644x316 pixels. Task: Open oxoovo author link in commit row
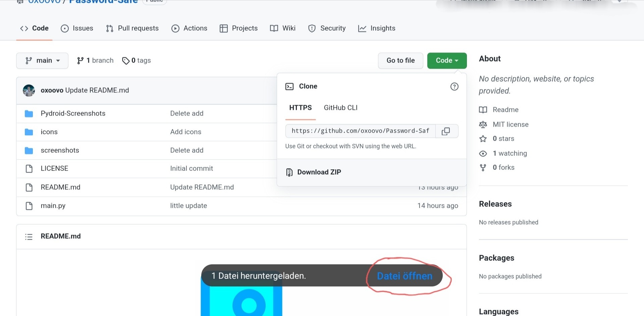pos(52,90)
